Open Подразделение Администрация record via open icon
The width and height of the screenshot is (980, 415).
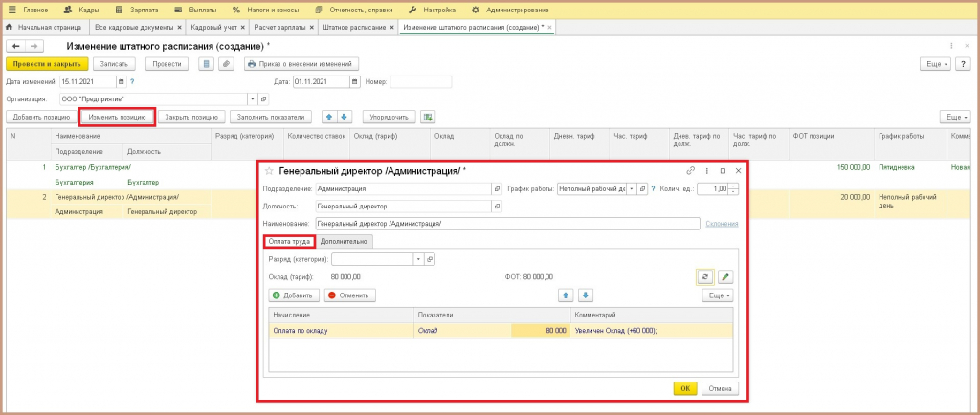click(x=498, y=187)
